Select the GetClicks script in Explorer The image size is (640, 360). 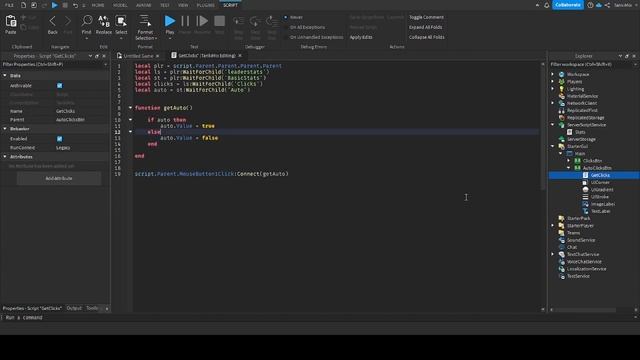click(599, 175)
